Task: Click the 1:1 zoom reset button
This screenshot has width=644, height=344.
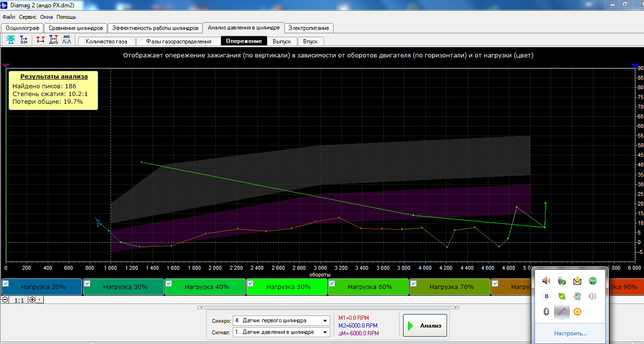Action: (19, 300)
